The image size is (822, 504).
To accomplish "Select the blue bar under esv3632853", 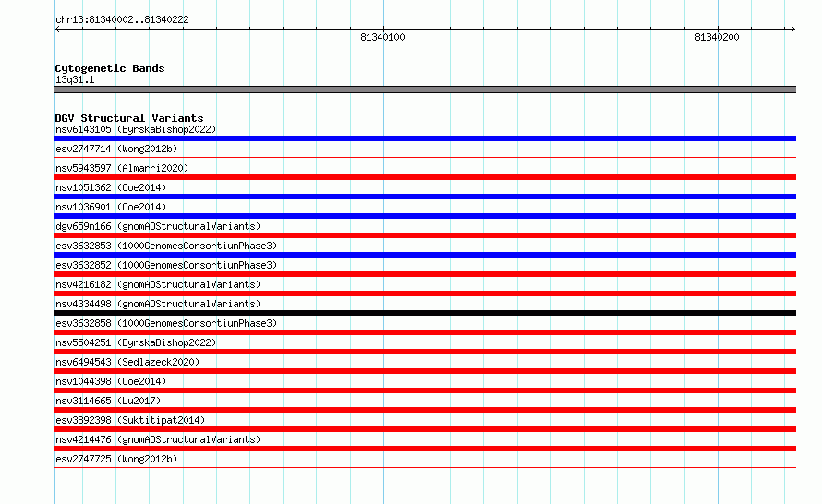I will (x=425, y=255).
